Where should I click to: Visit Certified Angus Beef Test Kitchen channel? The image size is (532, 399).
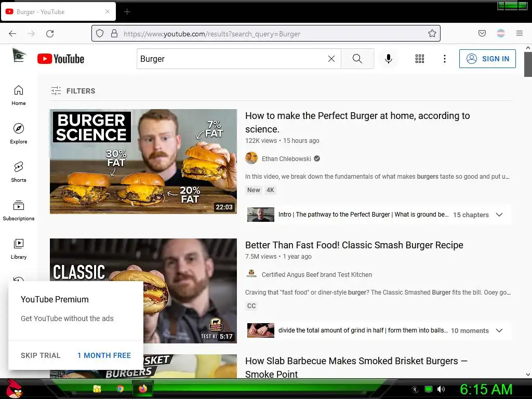[316, 274]
